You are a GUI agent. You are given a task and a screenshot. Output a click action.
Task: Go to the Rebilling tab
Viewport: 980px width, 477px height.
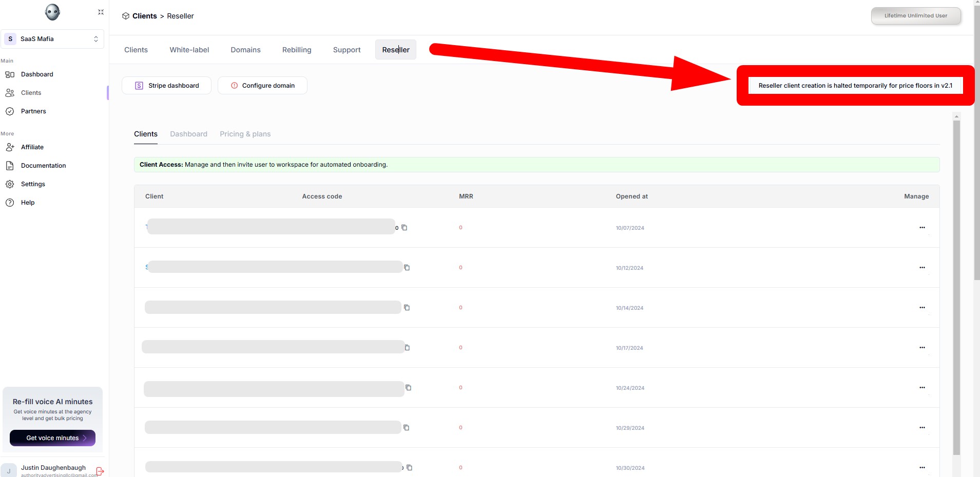[x=297, y=50]
